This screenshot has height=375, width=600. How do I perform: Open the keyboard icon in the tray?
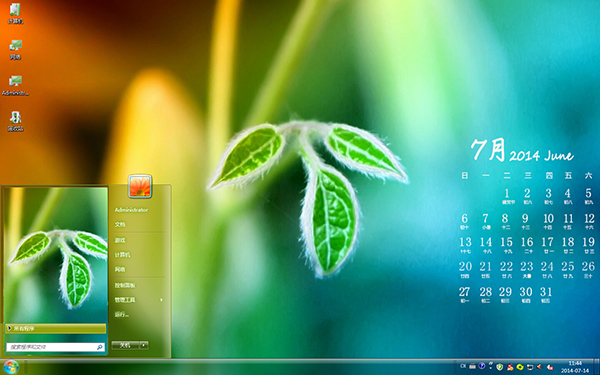473,367
